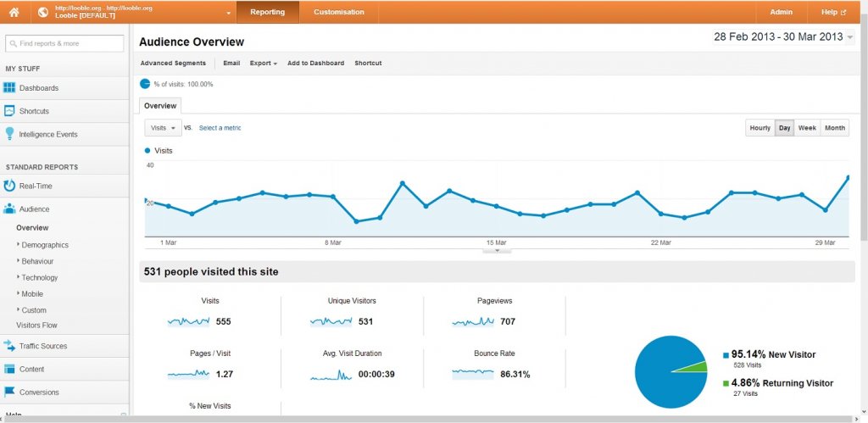Click the Pages / Visit sparkline
868x423 pixels.
(189, 374)
